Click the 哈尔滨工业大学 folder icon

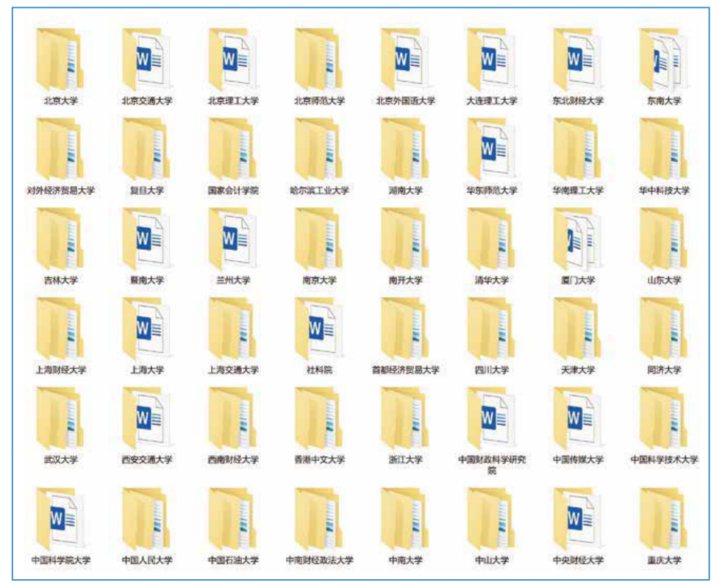318,149
